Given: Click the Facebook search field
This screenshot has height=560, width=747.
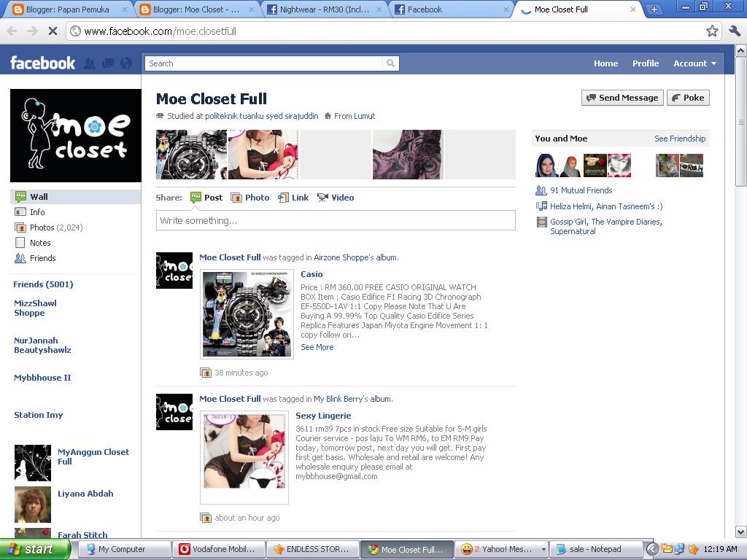Looking at the screenshot, I should pos(264,63).
